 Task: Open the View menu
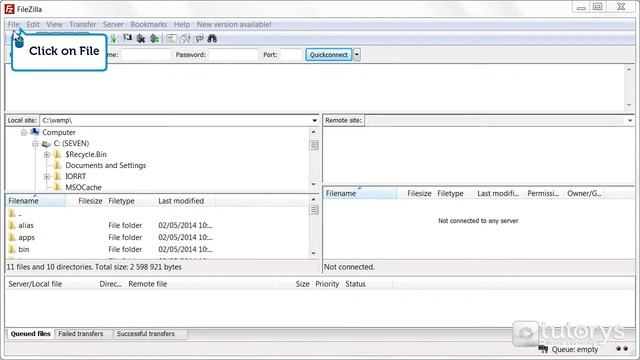(54, 24)
